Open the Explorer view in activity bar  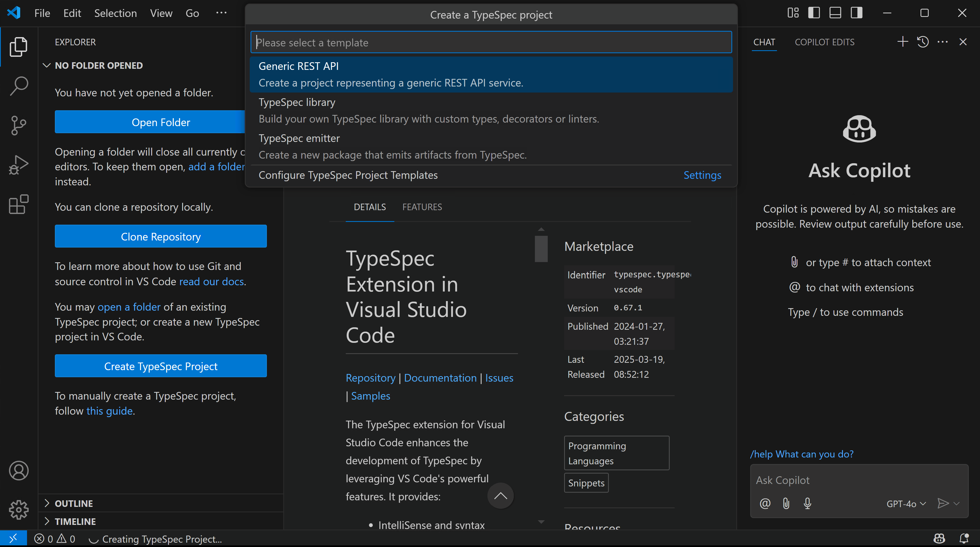click(x=18, y=47)
